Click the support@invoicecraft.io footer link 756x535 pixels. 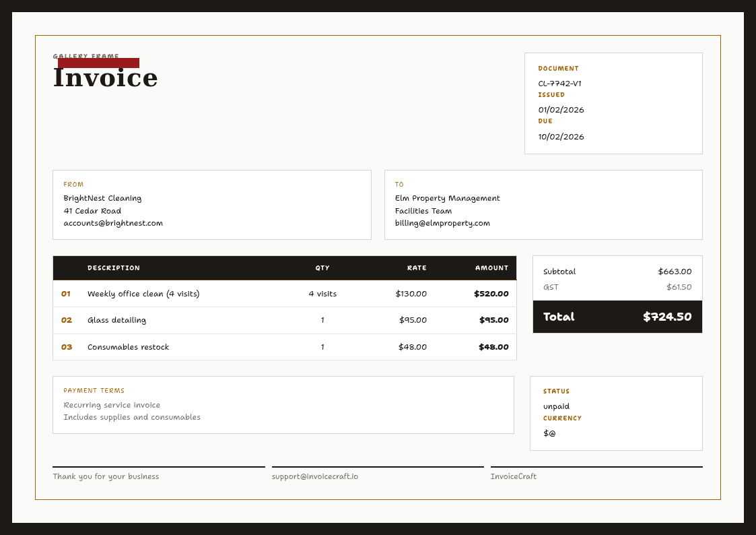point(315,476)
